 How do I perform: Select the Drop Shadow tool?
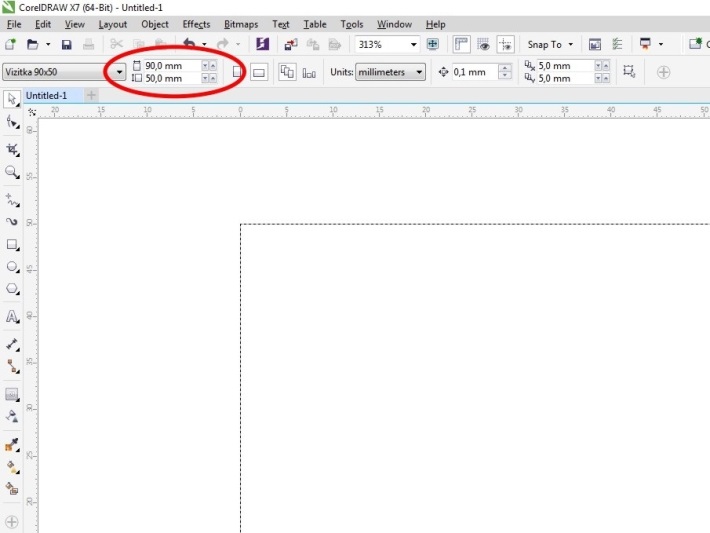click(x=12, y=394)
